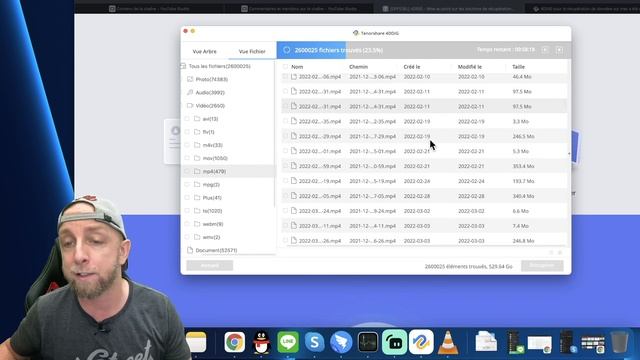Image resolution: width=640 pixels, height=360 pixels.
Task: Click the spinning scan indicator icon
Action: [x=287, y=50]
